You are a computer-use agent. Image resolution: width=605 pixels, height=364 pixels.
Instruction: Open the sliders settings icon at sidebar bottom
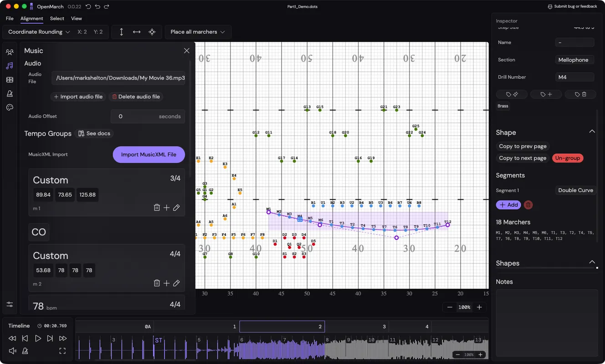coord(10,304)
